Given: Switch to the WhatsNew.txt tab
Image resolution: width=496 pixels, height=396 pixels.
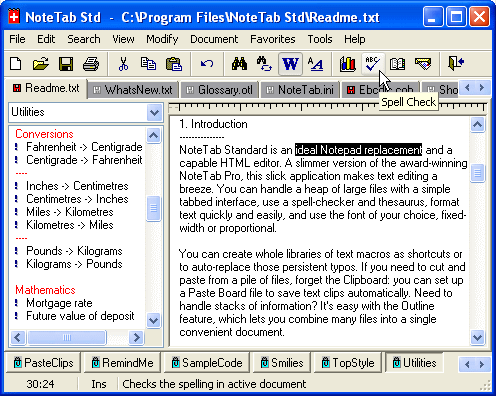Looking at the screenshot, I should (x=133, y=90).
